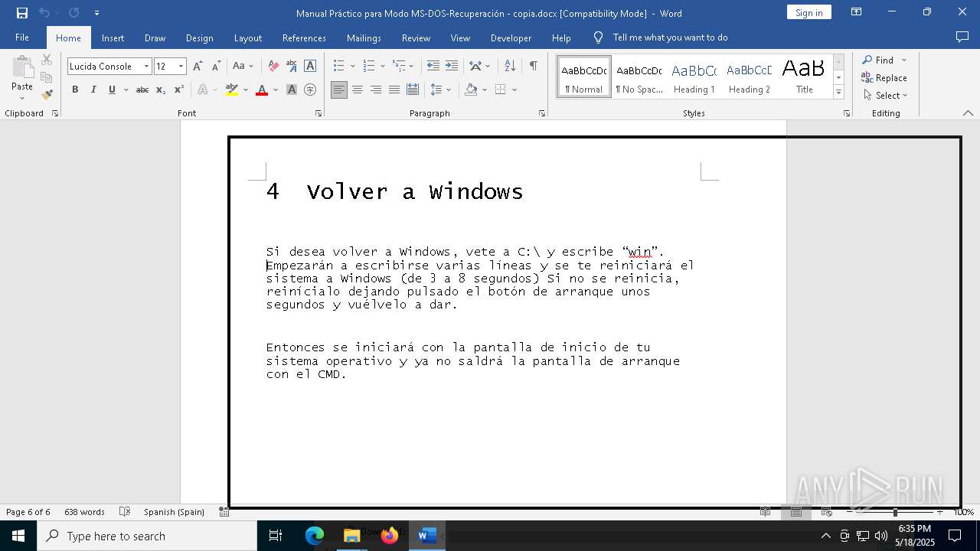
Task: Click the Tell me what you want search box
Action: click(670, 37)
